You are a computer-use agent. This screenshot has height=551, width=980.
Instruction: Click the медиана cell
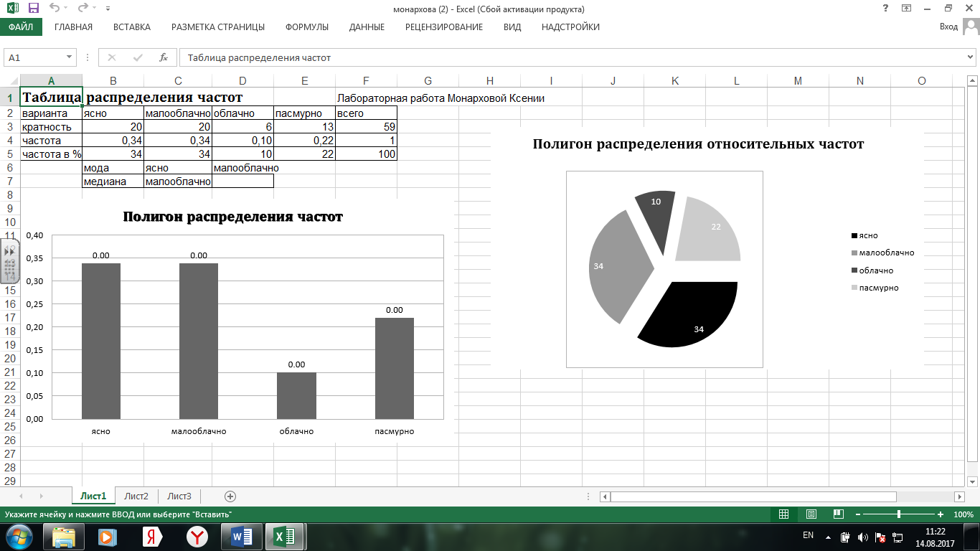click(x=113, y=182)
